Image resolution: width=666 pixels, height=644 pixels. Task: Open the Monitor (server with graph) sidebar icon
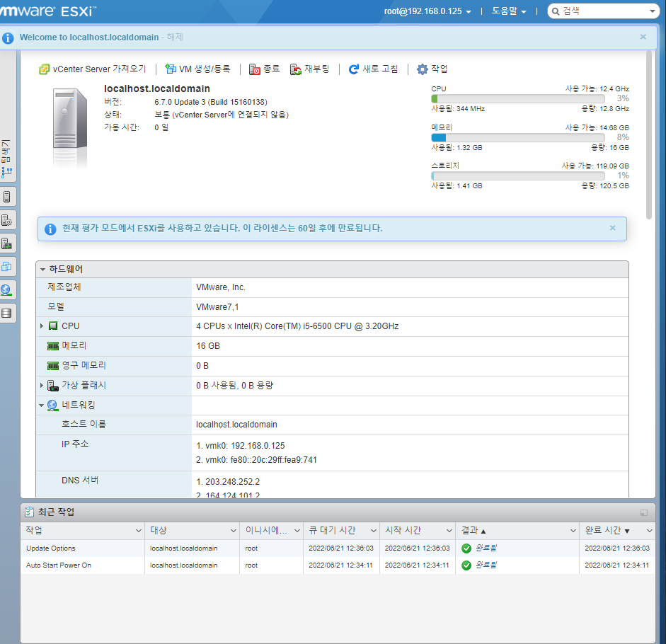(x=7, y=243)
